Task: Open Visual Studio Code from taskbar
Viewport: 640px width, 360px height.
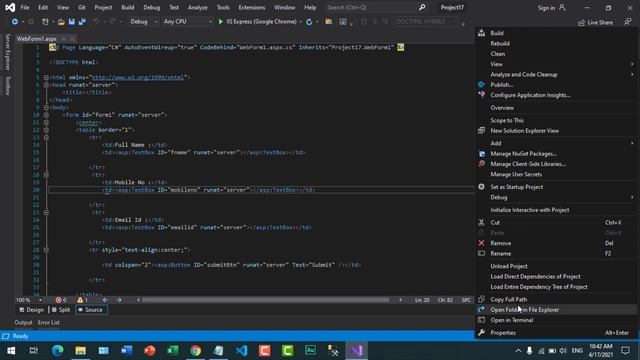Action: [242, 351]
